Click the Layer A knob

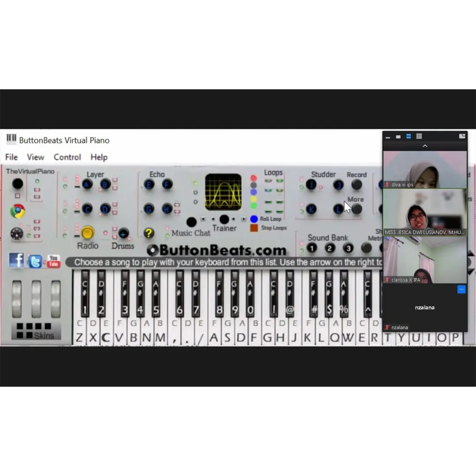[87, 184]
